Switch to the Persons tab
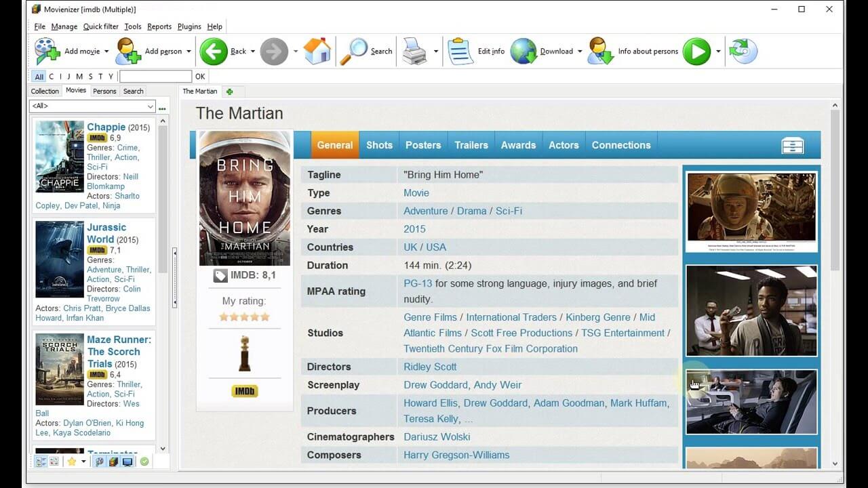 point(104,91)
